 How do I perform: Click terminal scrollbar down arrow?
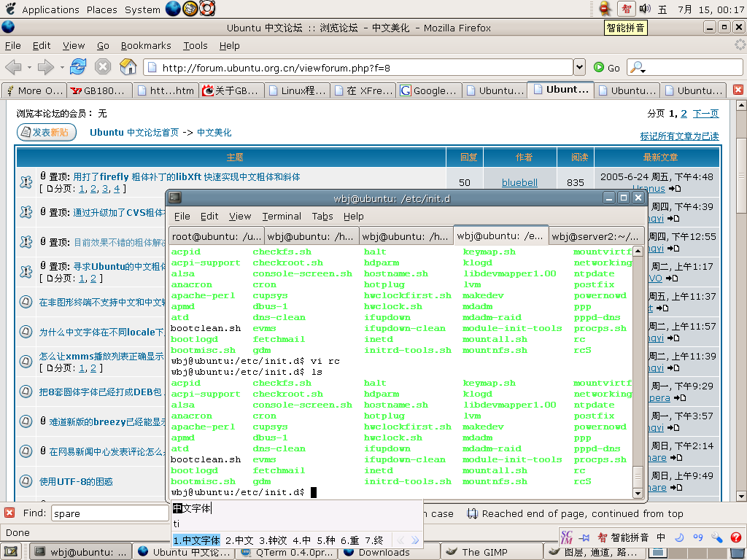(638, 494)
